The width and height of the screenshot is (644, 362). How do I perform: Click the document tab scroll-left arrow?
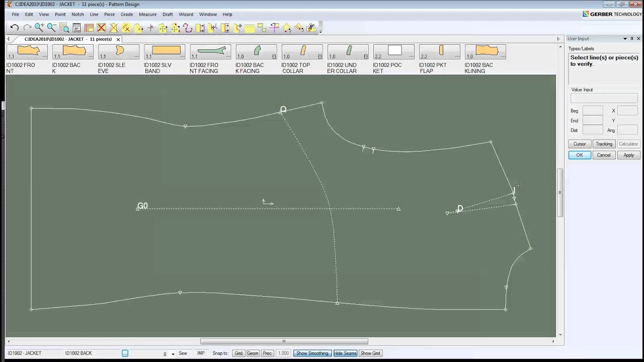(x=8, y=39)
